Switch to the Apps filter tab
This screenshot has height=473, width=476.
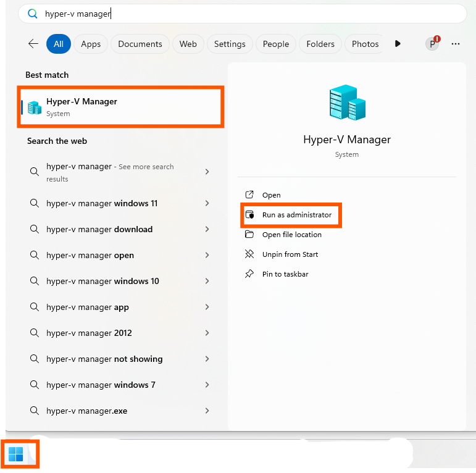point(91,44)
